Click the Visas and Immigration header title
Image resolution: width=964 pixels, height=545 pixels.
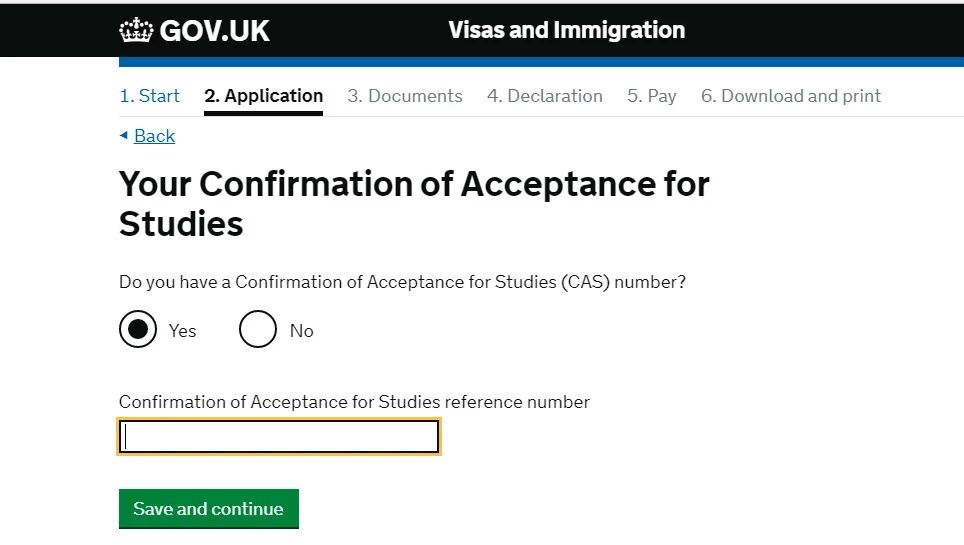pos(566,30)
